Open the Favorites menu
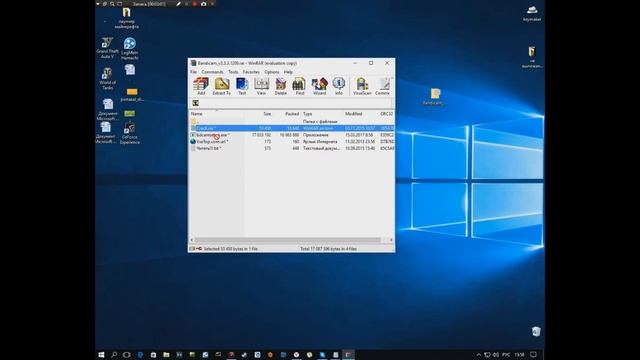This screenshot has width=640, height=360. 251,72
